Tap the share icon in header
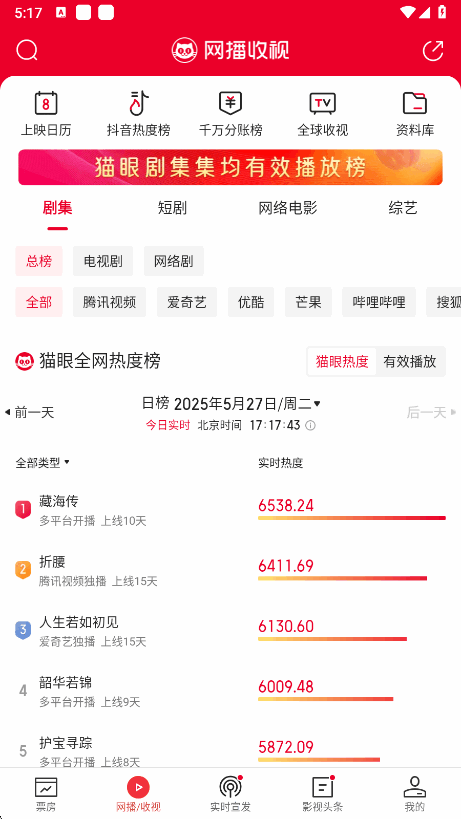461x819 pixels. coord(433,51)
